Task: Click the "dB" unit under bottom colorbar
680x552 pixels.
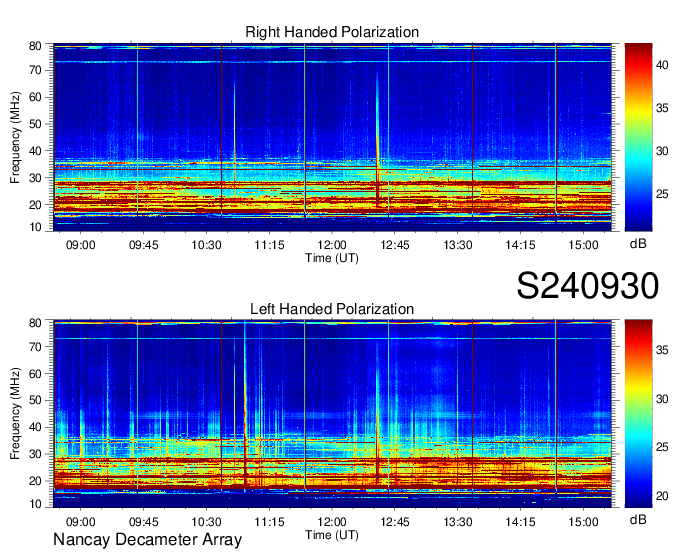Action: pos(638,519)
